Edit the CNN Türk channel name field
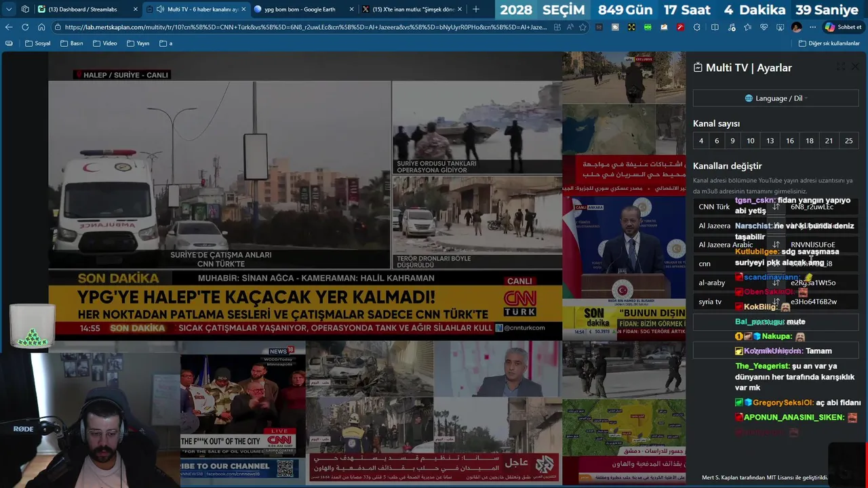This screenshot has width=868, height=488. [730, 207]
